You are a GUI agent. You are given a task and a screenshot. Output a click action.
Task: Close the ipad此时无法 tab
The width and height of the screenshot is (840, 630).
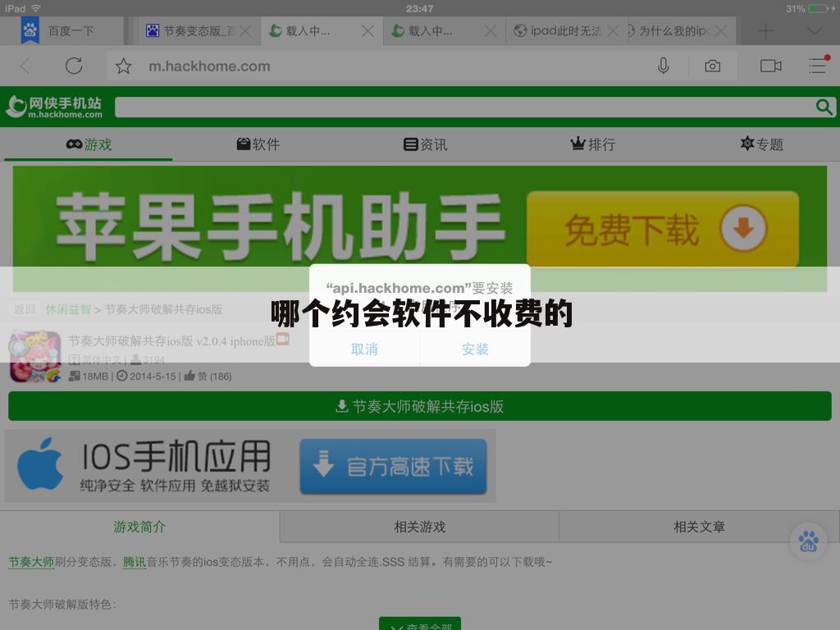click(613, 31)
